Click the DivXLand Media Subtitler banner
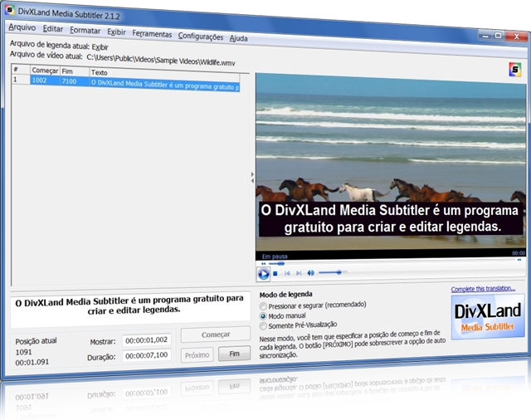 pyautogui.click(x=488, y=317)
